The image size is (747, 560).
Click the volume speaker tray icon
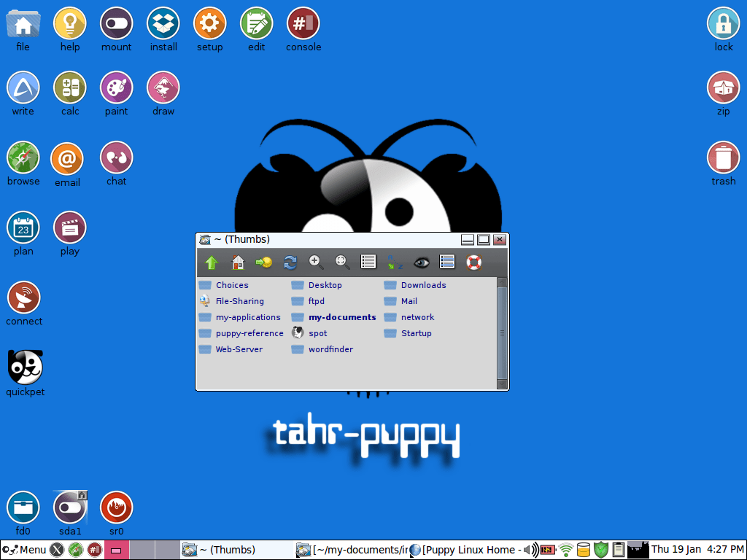tap(531, 550)
